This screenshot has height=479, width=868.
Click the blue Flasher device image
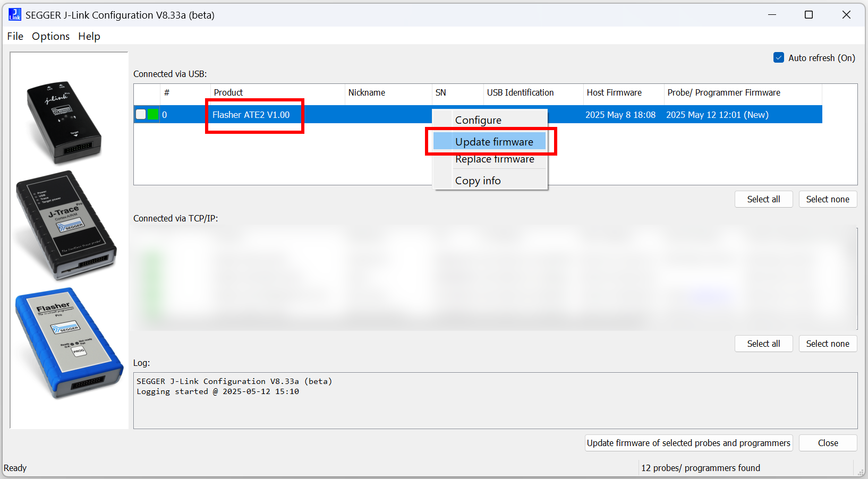[x=69, y=343]
